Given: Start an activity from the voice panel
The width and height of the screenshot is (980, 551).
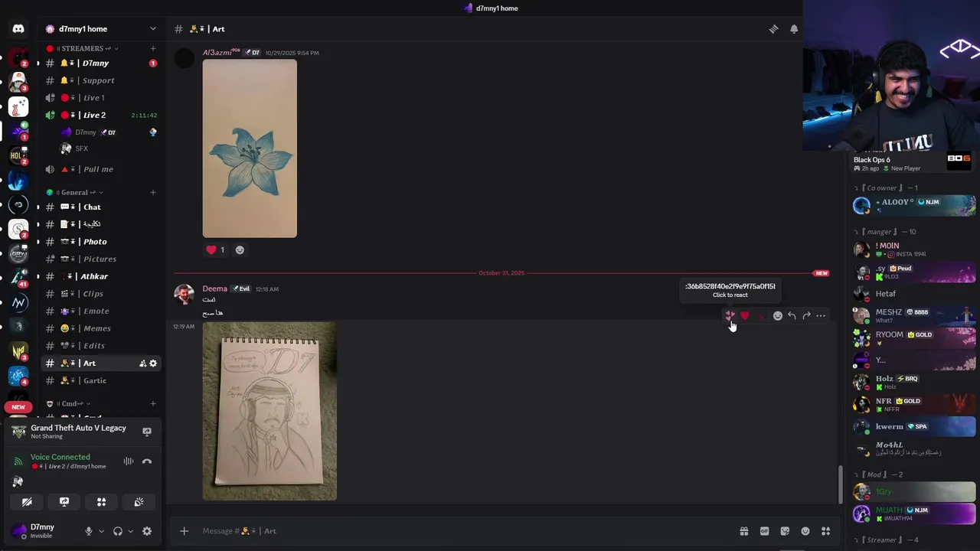Looking at the screenshot, I should point(101,502).
